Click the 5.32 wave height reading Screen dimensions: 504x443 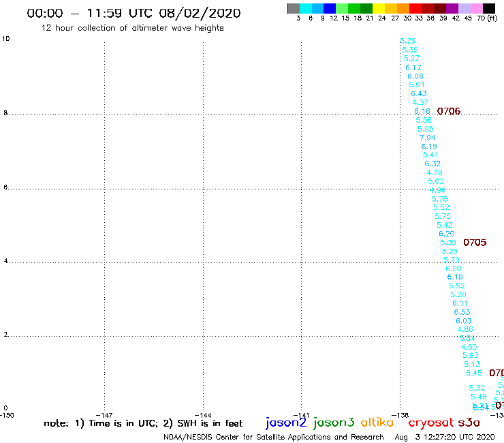coord(477,388)
